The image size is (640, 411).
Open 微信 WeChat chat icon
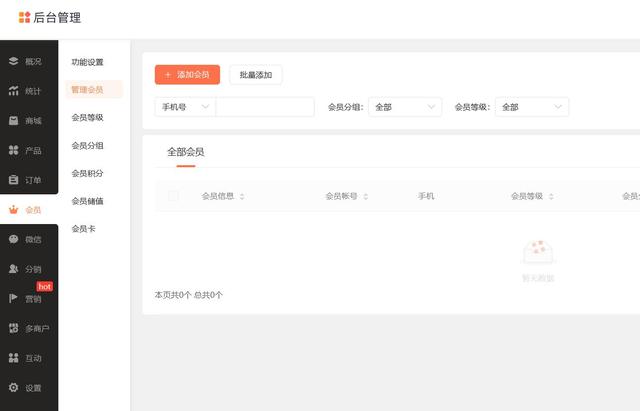(x=13, y=239)
